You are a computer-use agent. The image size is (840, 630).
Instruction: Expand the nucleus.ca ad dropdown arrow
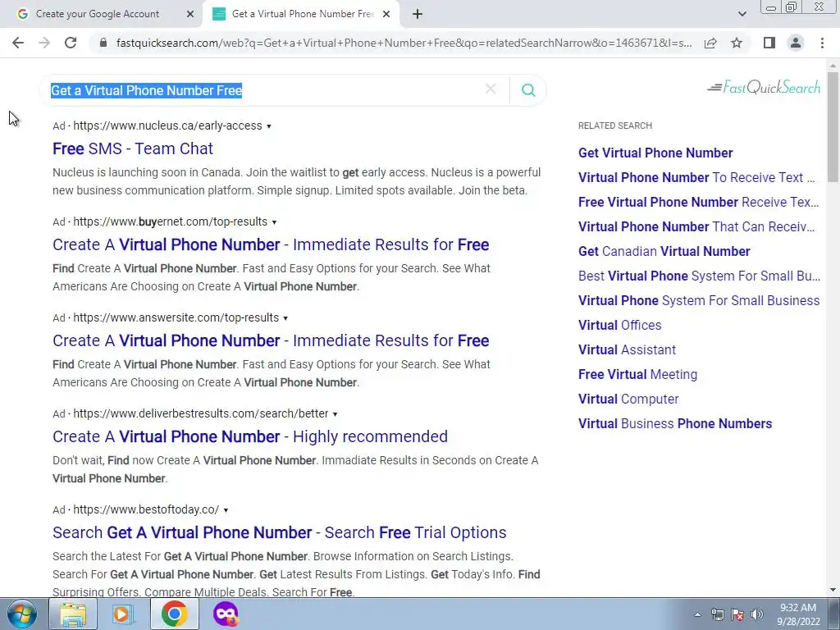[269, 126]
